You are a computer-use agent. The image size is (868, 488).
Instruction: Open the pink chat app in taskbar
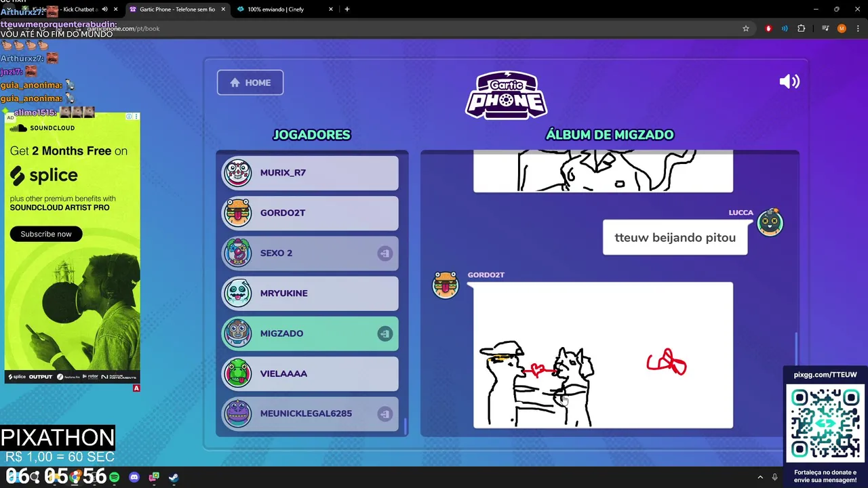click(154, 477)
